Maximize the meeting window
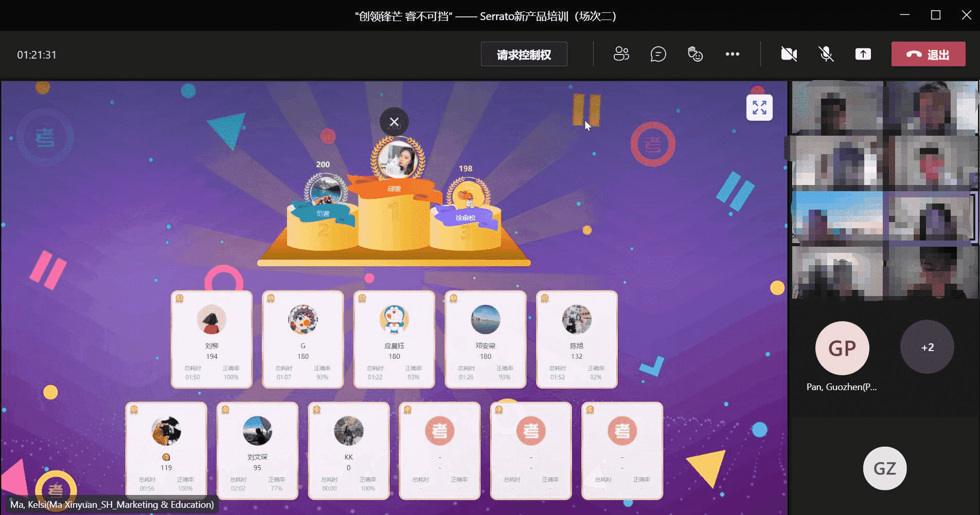 [x=936, y=15]
